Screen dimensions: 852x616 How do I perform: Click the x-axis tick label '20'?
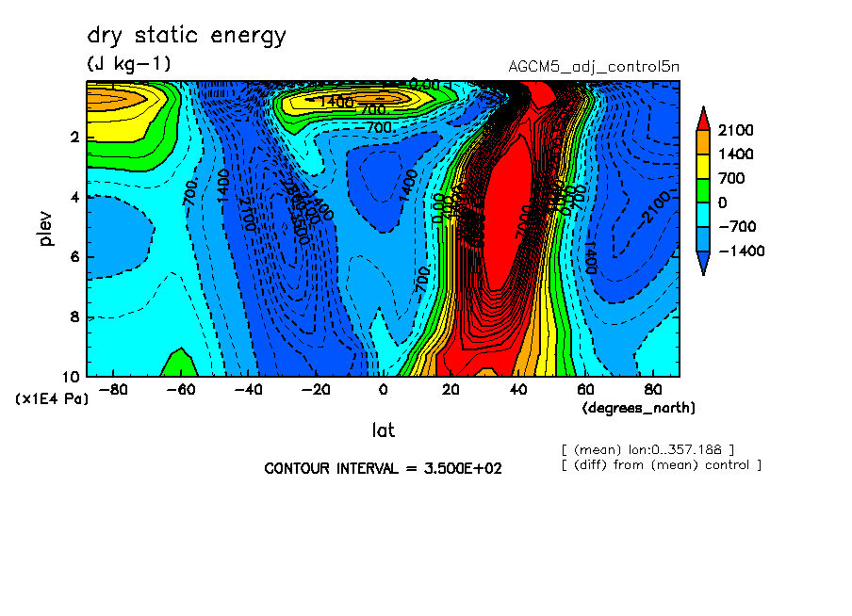(x=451, y=390)
